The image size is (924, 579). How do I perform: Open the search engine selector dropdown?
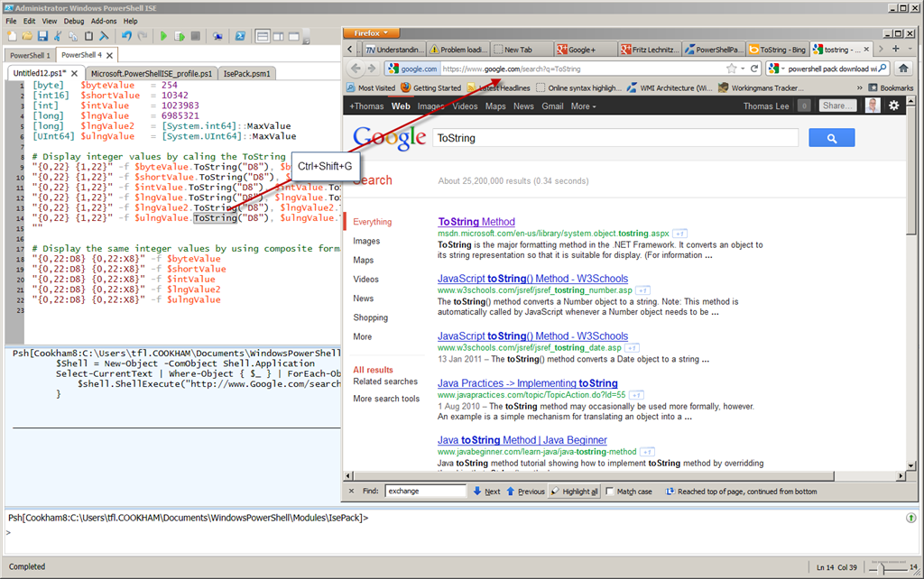[x=776, y=69]
